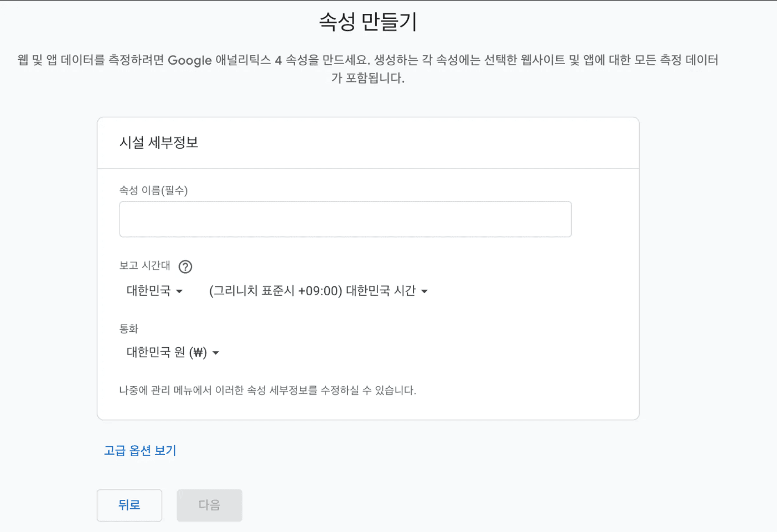
Task: Click the arrow after 대한민국 시간
Action: coord(424,291)
